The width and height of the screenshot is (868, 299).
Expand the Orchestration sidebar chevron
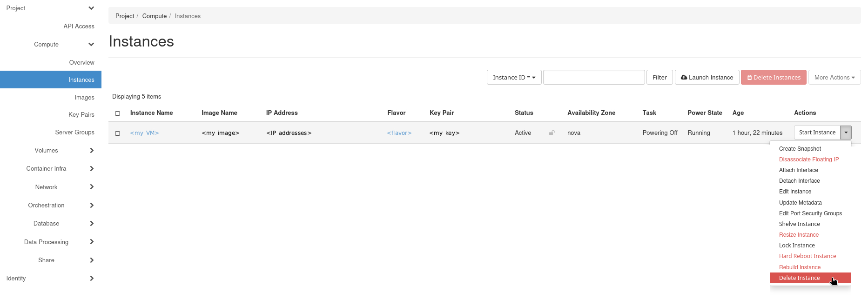point(92,205)
